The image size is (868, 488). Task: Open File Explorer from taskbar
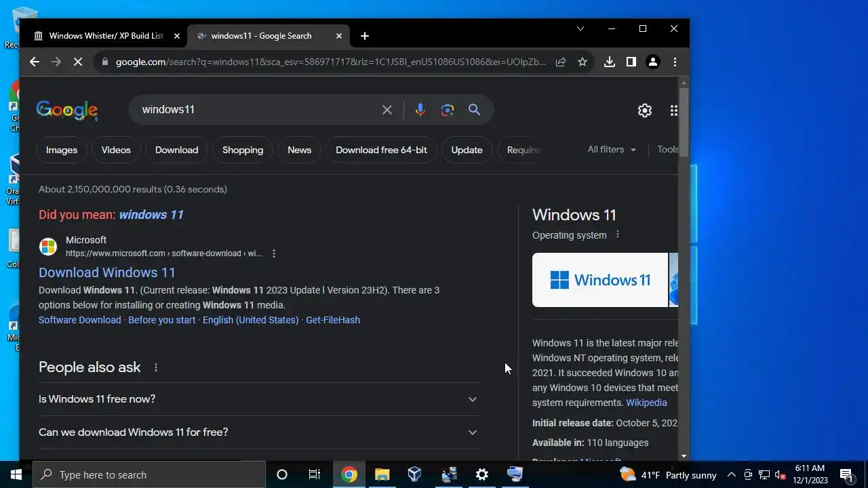[x=382, y=474]
